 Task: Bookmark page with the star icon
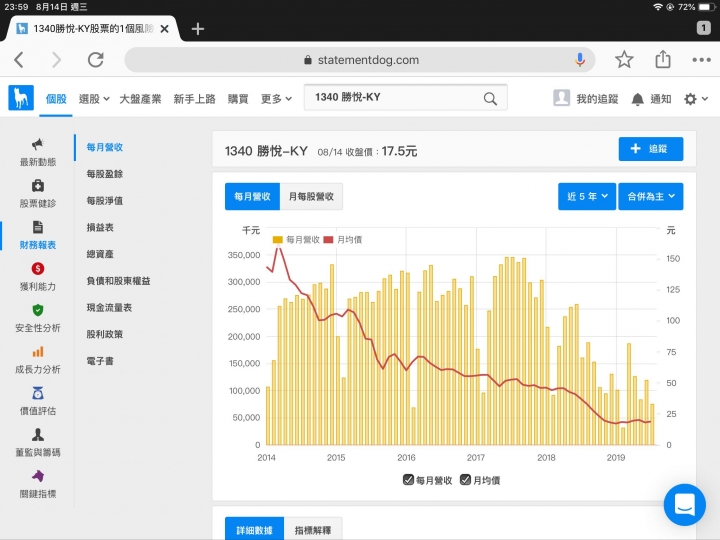(x=624, y=60)
